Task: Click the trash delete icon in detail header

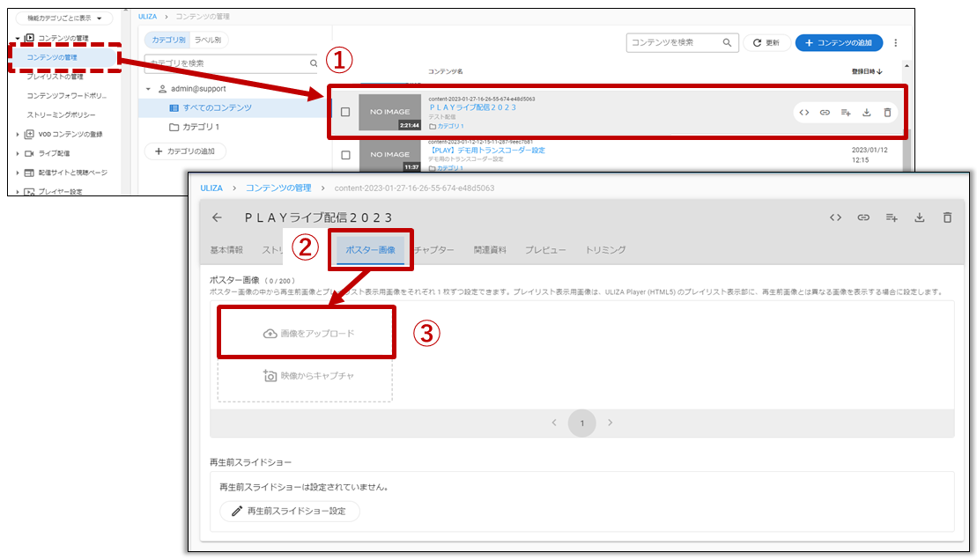Action: coord(947,217)
